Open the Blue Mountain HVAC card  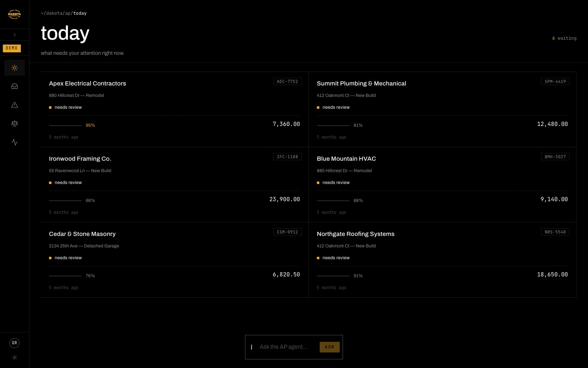pos(443,185)
